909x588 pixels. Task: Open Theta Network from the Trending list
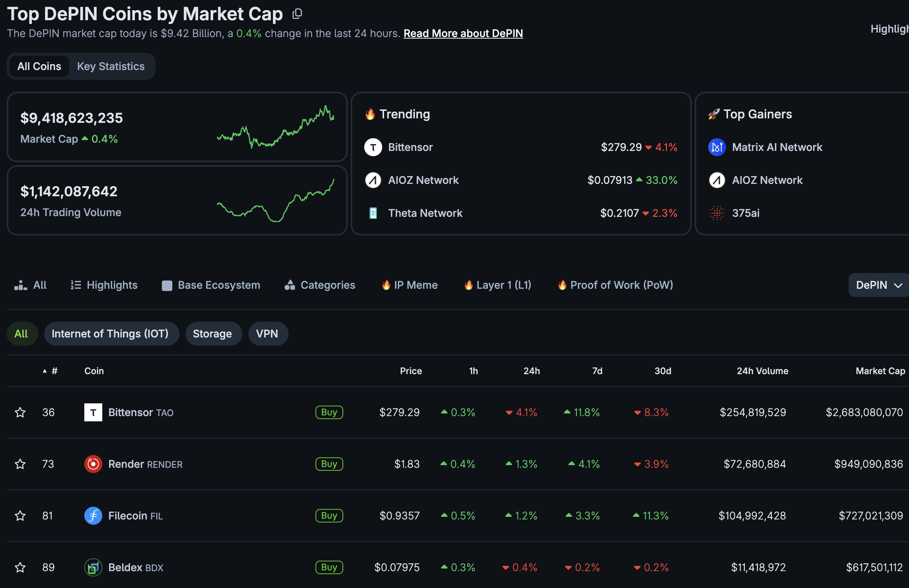click(x=425, y=213)
